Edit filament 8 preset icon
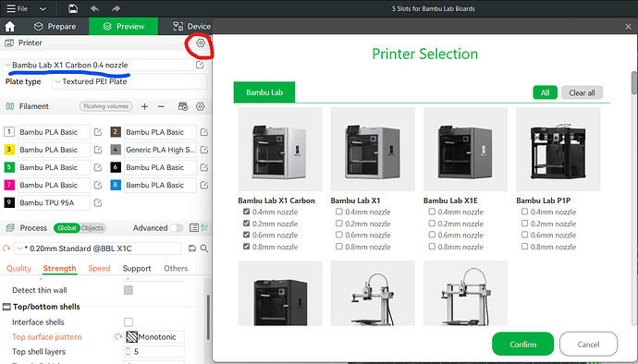638x364 pixels. tap(203, 185)
